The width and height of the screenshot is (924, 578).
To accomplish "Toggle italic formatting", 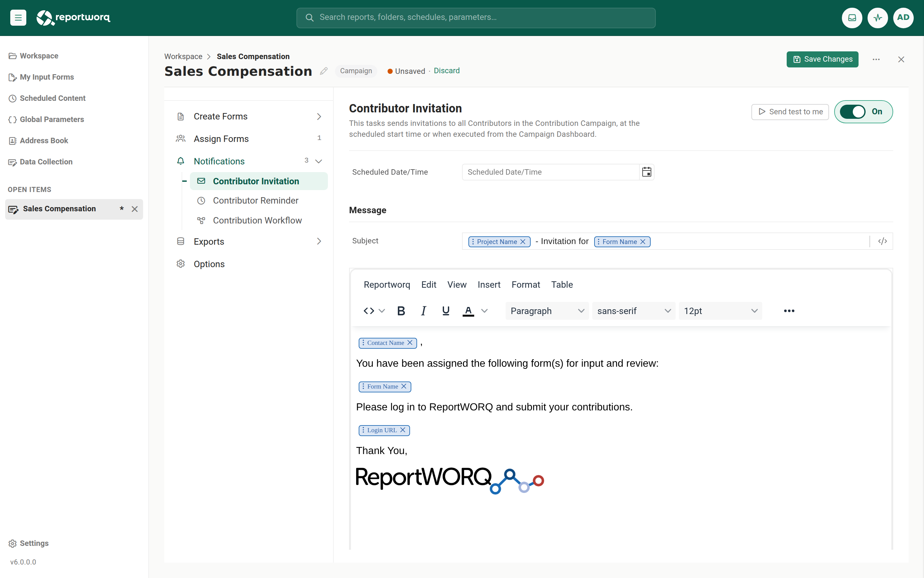I will pos(424,311).
